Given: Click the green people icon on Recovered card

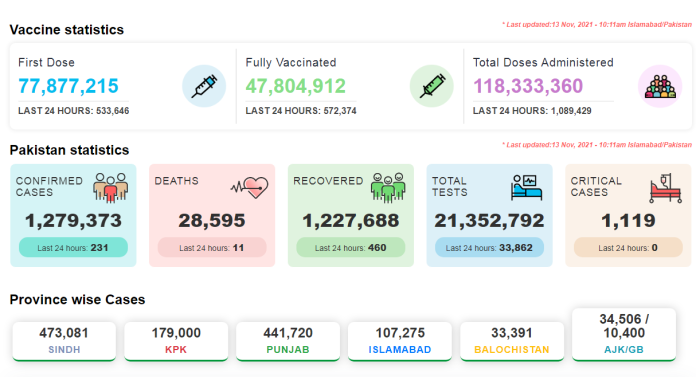Looking at the screenshot, I should click(x=388, y=187).
